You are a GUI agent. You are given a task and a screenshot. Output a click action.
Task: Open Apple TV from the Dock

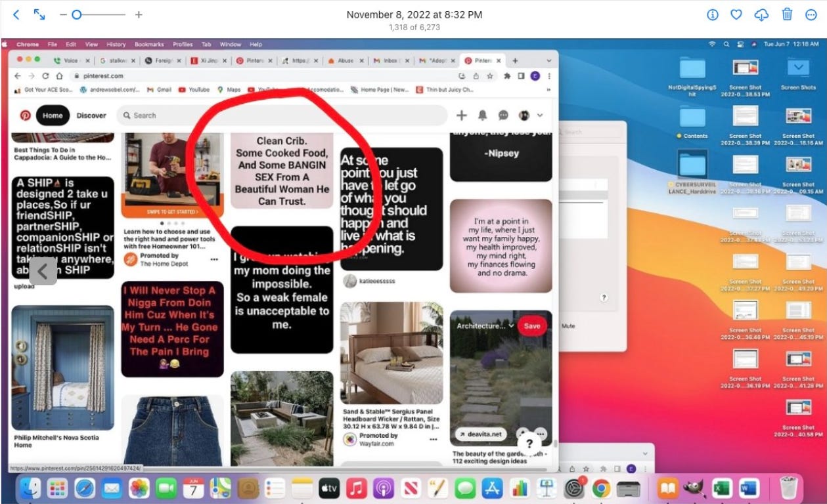coord(329,488)
